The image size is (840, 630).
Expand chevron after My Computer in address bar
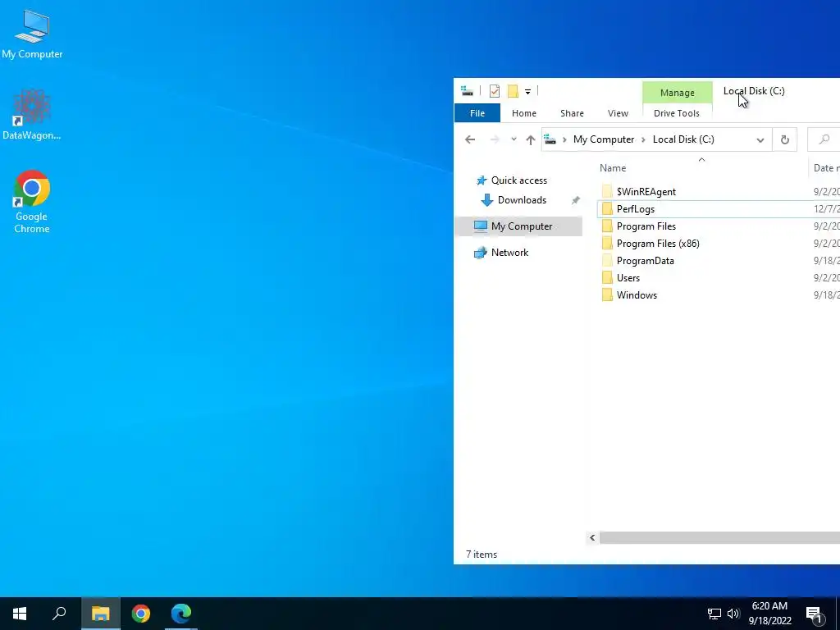click(x=643, y=139)
